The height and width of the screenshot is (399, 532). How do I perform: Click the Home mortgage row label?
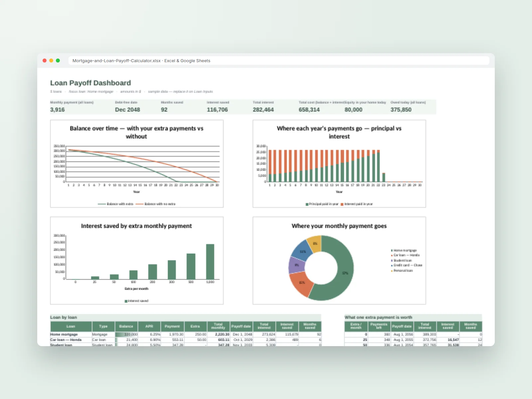[x=64, y=334]
